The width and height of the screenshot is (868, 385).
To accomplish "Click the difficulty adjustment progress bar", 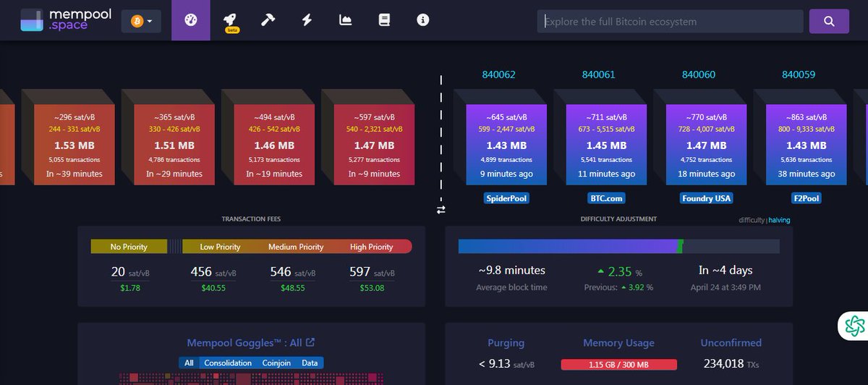I will pos(619,247).
